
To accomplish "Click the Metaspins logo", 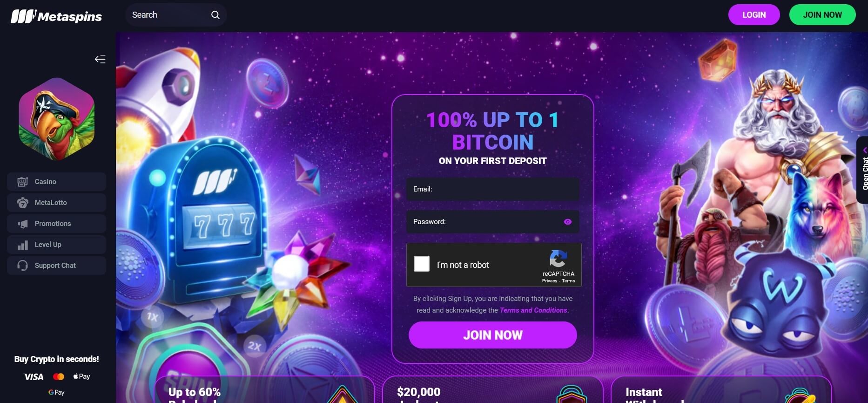I will click(x=56, y=16).
